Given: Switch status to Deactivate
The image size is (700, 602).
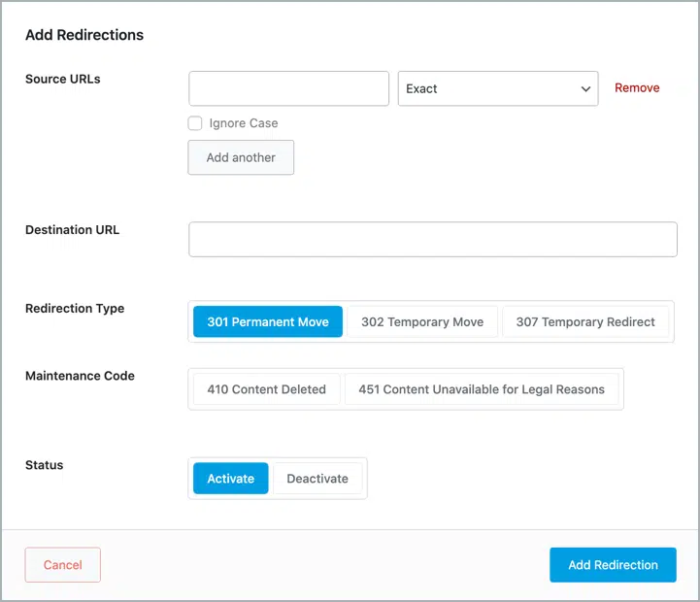Looking at the screenshot, I should [317, 479].
